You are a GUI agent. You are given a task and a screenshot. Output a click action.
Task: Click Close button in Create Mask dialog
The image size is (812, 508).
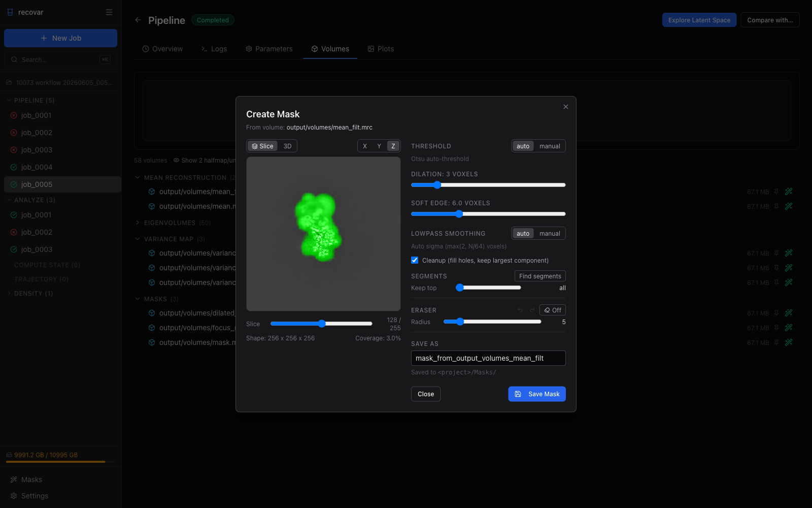pos(426,394)
